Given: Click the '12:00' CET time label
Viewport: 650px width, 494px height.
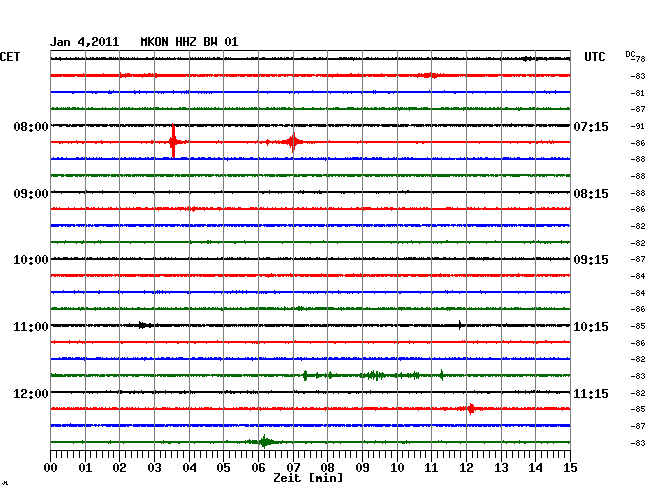Looking at the screenshot, I should tap(31, 393).
